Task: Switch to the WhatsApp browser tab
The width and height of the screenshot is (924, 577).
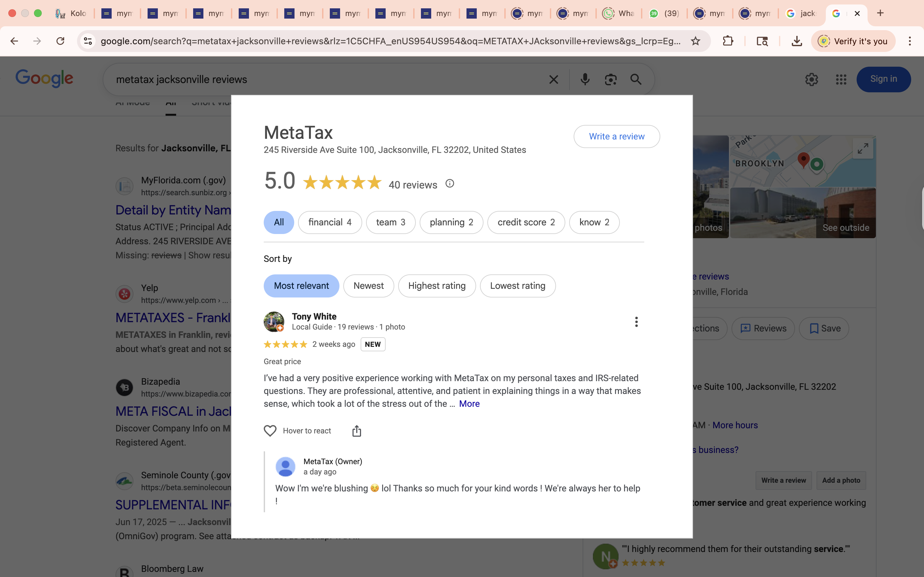Action: pos(619,13)
